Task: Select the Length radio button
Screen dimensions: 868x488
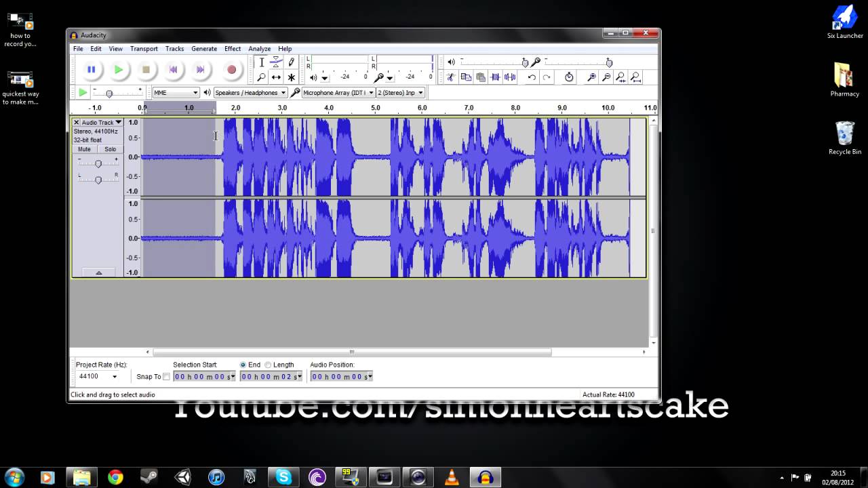Action: click(x=268, y=365)
